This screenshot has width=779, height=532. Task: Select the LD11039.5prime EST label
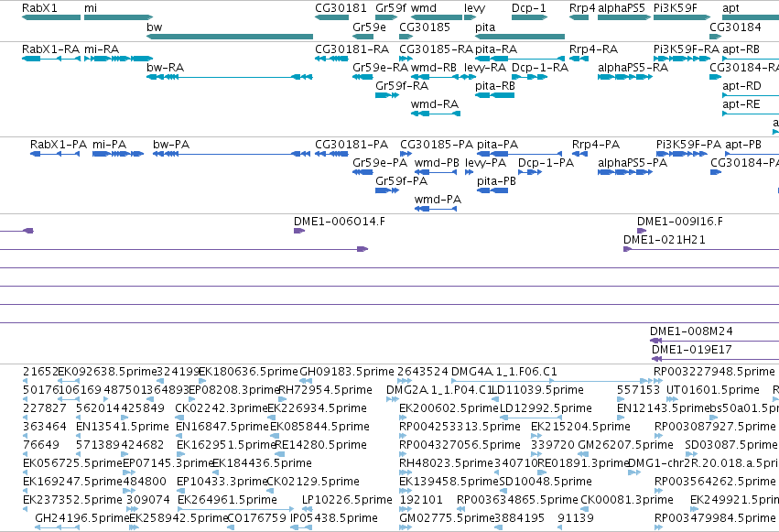click(x=537, y=390)
